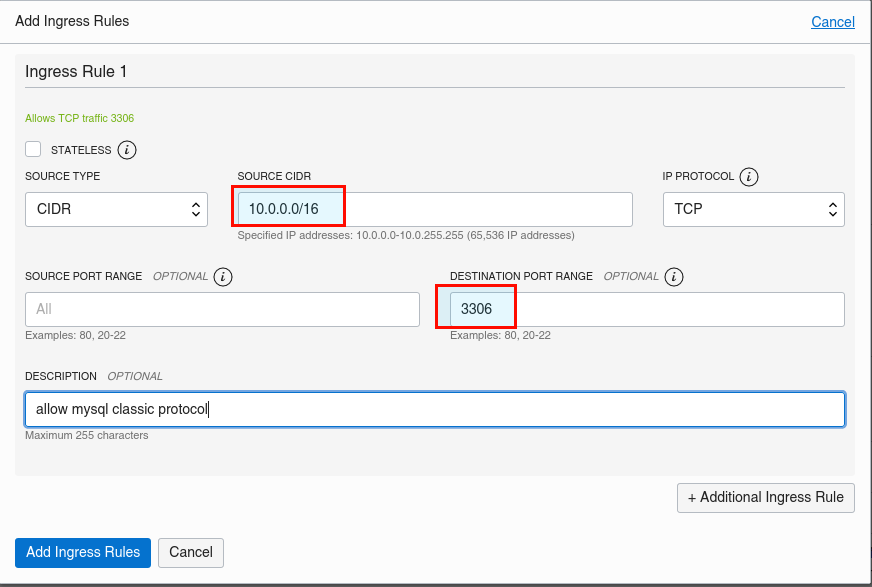Screen dimensions: 872x587
Task: Click the blue Add Ingress Rules button
Action: pos(83,553)
